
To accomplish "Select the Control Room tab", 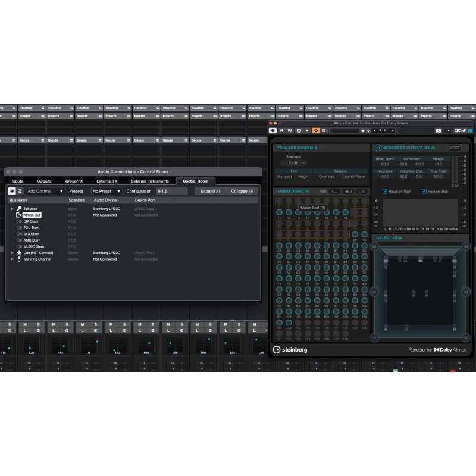I will click(x=196, y=181).
